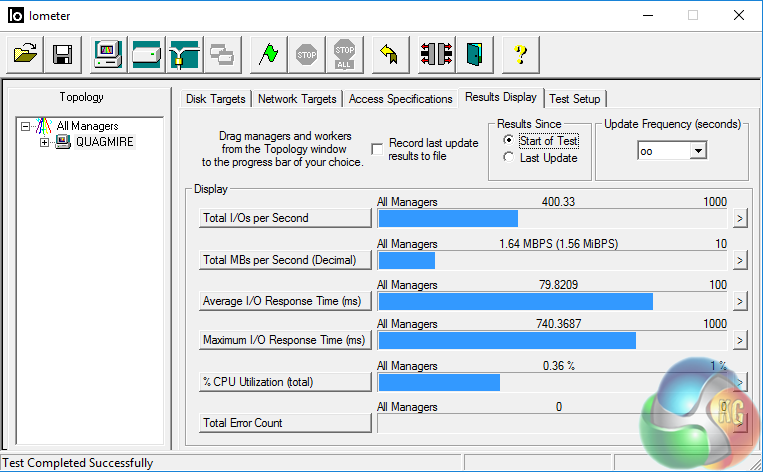Reset workers with the yellow arrow icon
The height and width of the screenshot is (472, 763).
tap(390, 54)
